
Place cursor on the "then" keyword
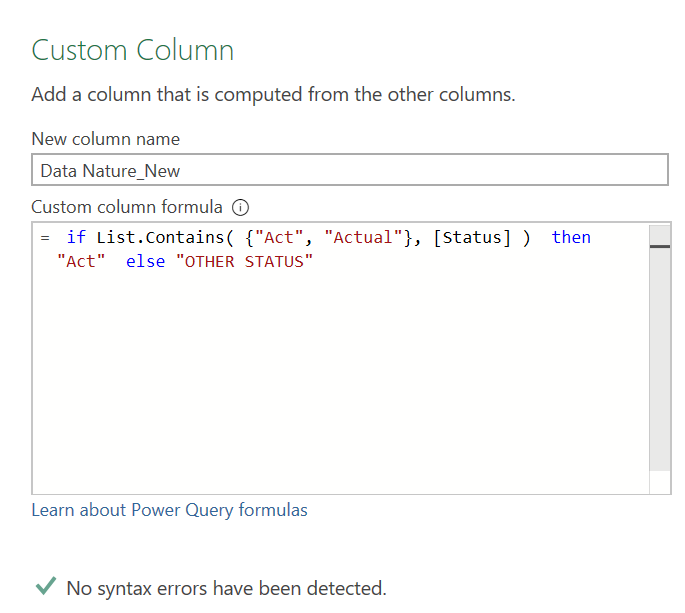(x=571, y=238)
